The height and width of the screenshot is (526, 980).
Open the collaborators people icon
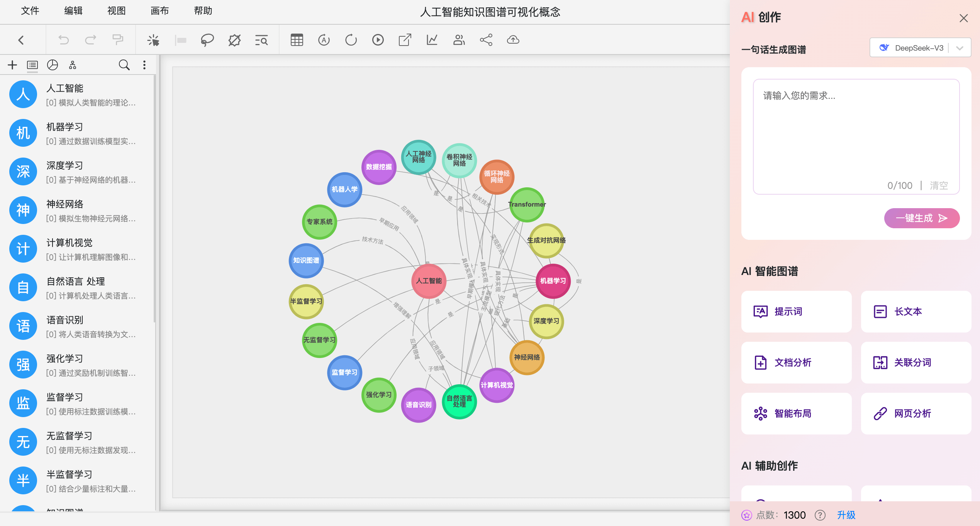coord(459,40)
